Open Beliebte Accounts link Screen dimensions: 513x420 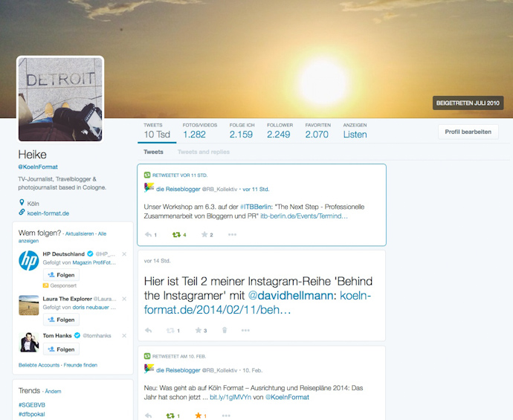click(39, 365)
